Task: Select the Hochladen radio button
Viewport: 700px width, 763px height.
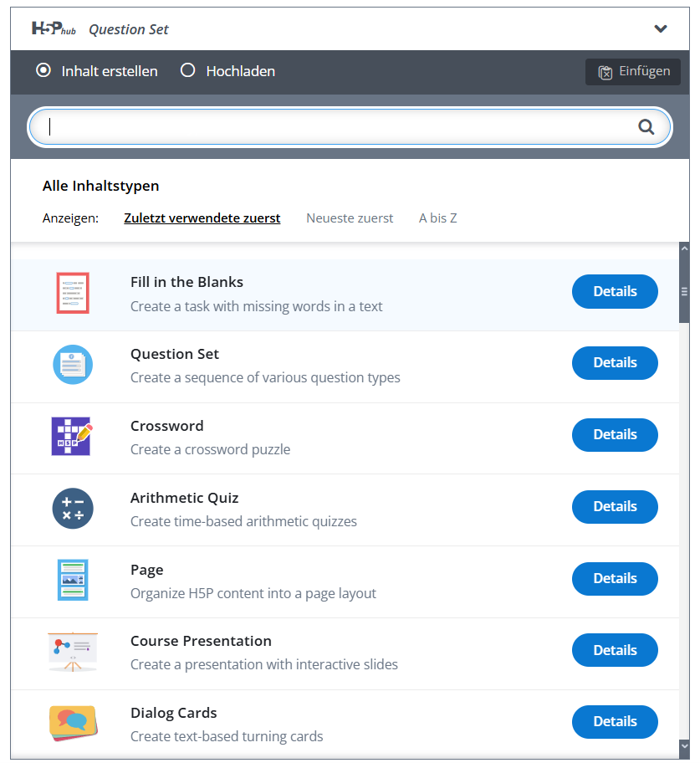Action: [x=188, y=70]
